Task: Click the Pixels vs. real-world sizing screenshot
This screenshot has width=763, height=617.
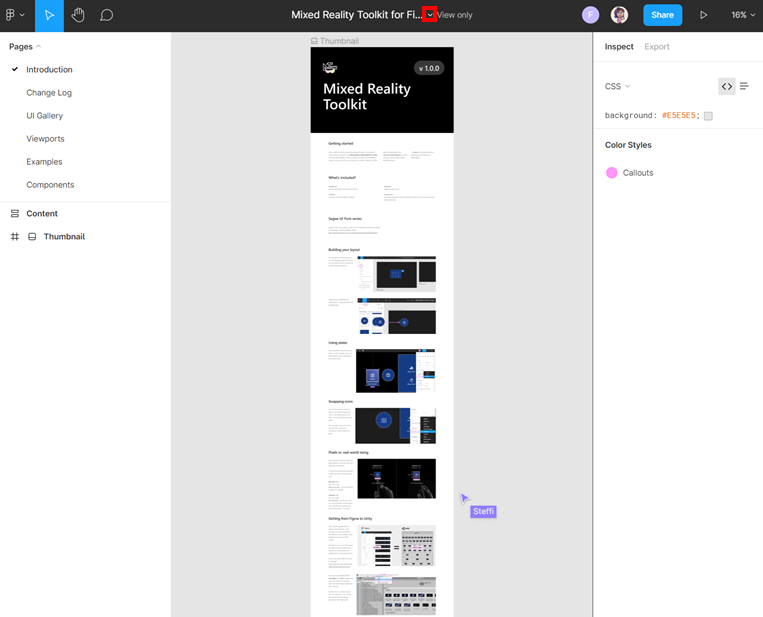Action: [397, 479]
